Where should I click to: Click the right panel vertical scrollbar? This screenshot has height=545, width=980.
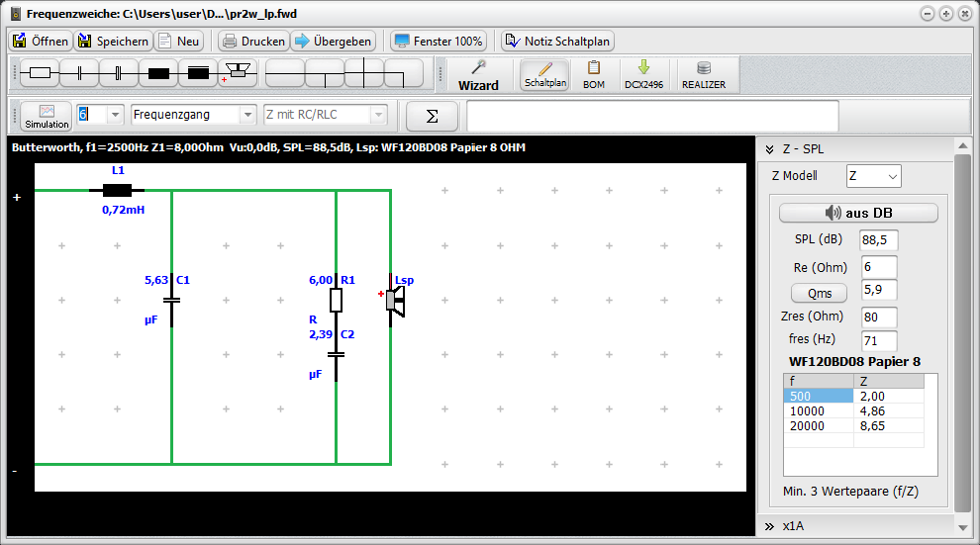tap(962, 326)
